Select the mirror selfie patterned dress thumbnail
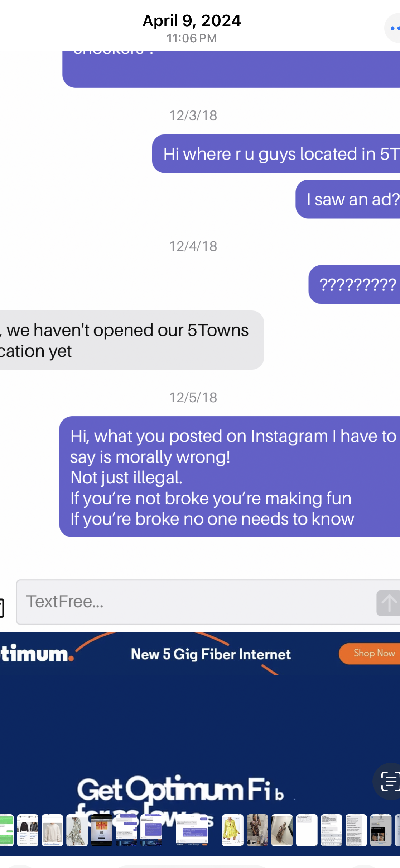This screenshot has height=868, width=400. 257,830
